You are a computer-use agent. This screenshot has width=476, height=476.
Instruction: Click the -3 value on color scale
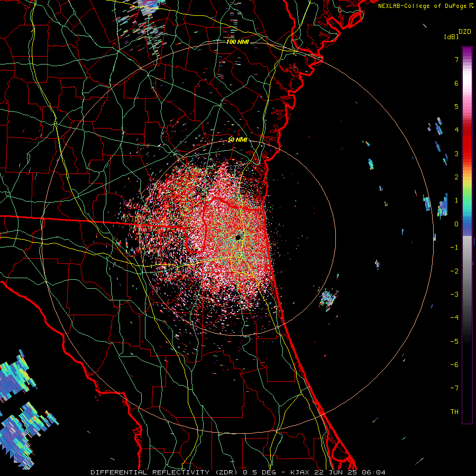tap(454, 294)
